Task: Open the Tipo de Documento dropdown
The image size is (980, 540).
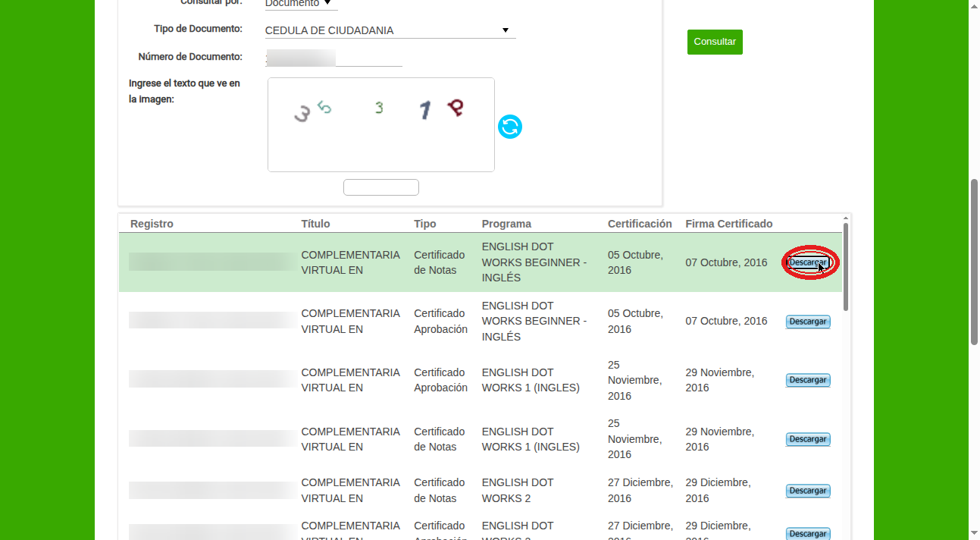Action: pyautogui.click(x=390, y=30)
